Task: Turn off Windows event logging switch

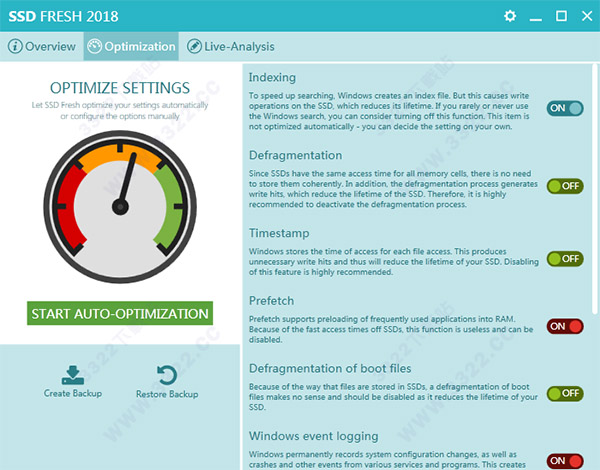Action: click(565, 461)
